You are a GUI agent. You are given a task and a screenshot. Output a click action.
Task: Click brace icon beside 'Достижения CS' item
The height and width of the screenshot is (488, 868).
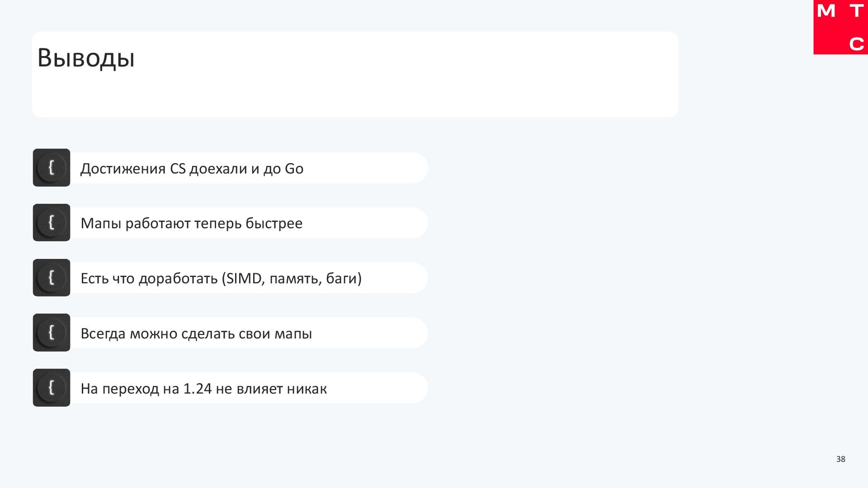pyautogui.click(x=52, y=168)
